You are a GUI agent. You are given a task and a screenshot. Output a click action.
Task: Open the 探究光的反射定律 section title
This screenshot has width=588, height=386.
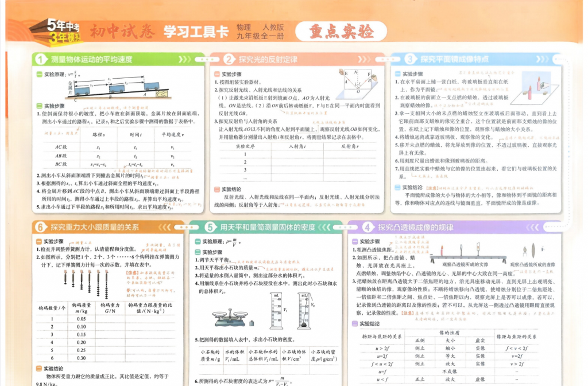(x=268, y=59)
